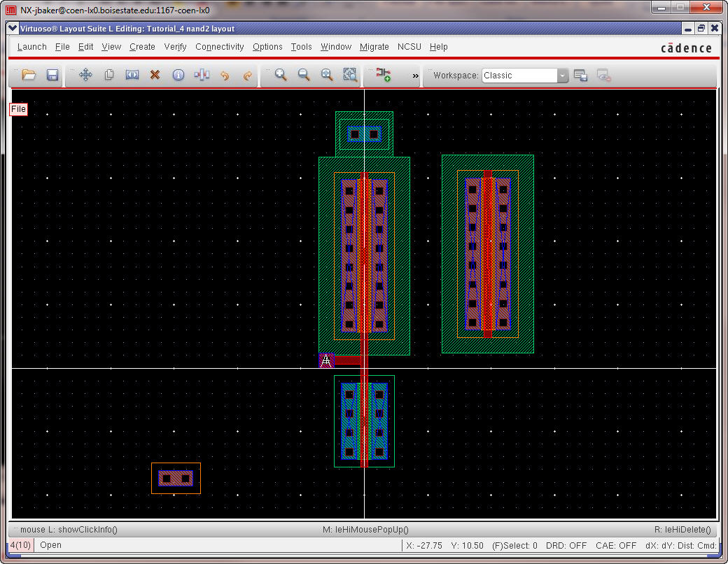Select the Stretch tool icon
Image resolution: width=728 pixels, height=564 pixels.
132,75
